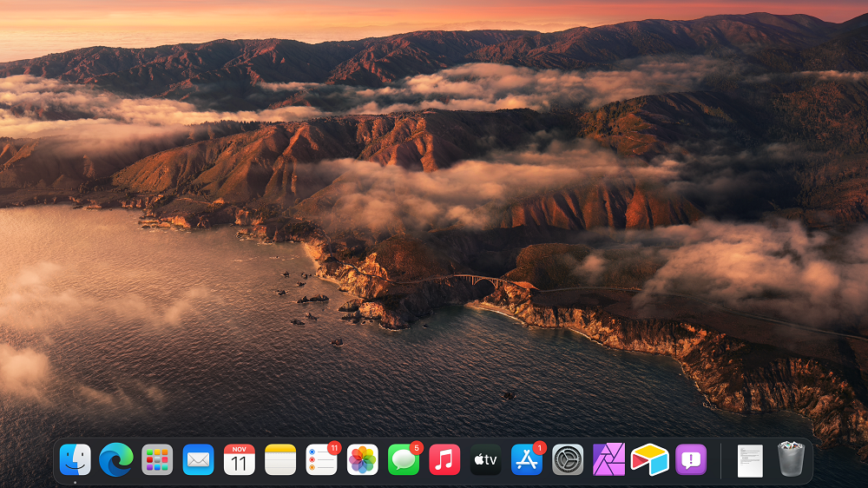Open Calendar showing Nov 11

tap(240, 459)
